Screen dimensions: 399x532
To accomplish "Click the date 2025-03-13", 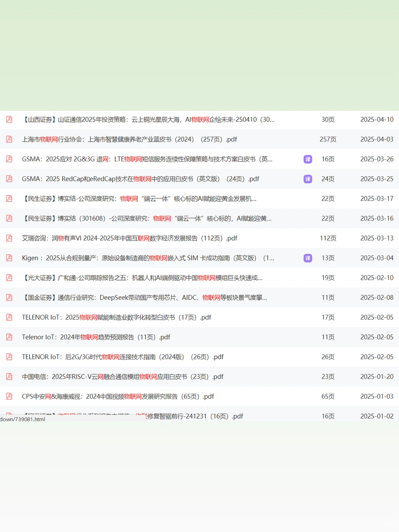I will coord(377,238).
